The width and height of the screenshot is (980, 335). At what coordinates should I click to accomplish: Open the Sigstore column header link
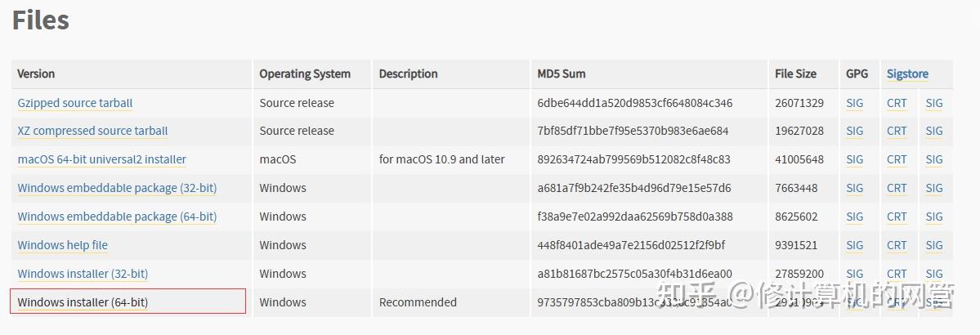point(907,74)
